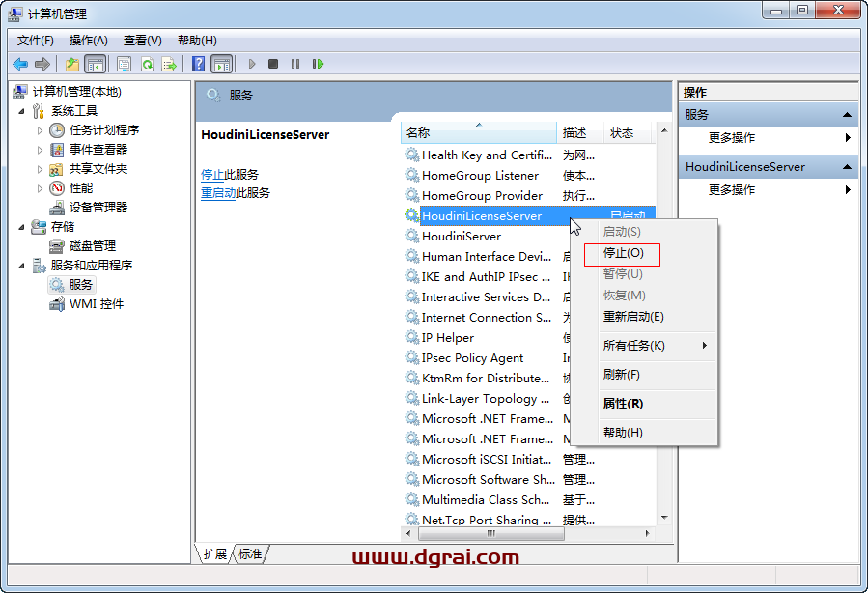Open the 操作(A) menu
This screenshot has height=593, width=868.
click(88, 41)
